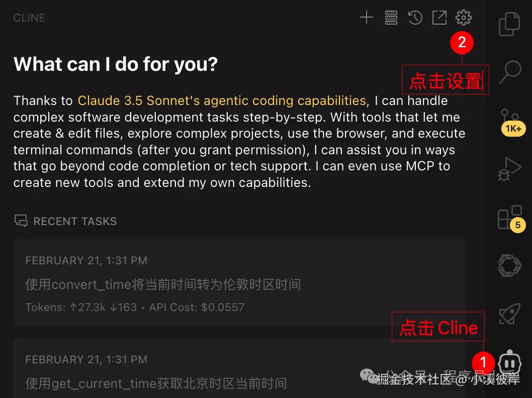Pop out Cline into the editor

click(x=439, y=17)
